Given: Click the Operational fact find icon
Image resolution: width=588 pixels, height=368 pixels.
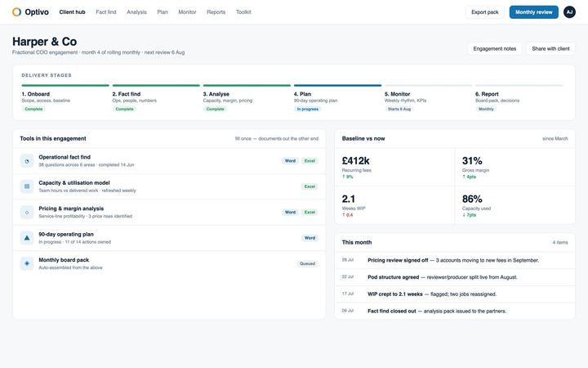Looking at the screenshot, I should [x=27, y=161].
